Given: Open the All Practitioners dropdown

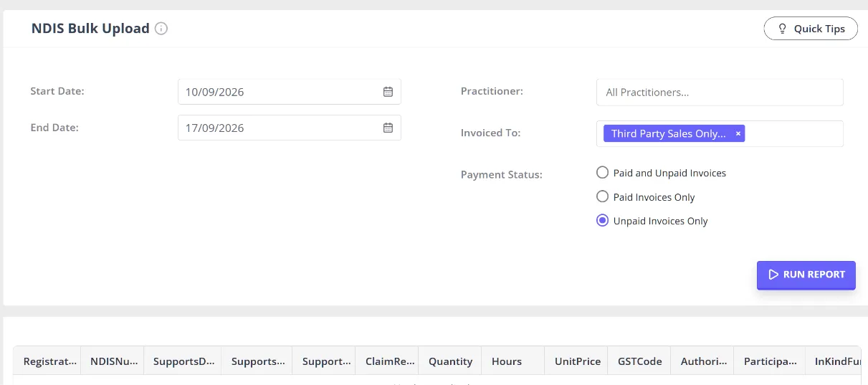Looking at the screenshot, I should click(x=720, y=92).
